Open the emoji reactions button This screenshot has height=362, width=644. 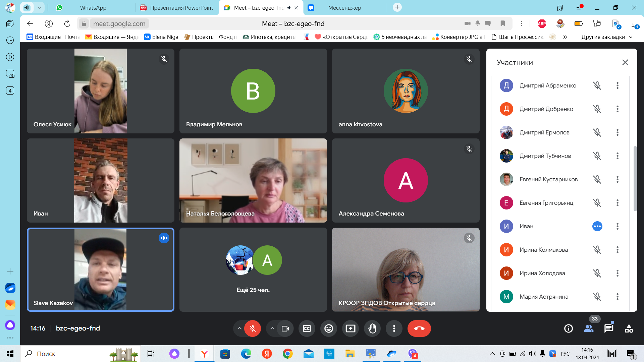(x=329, y=328)
